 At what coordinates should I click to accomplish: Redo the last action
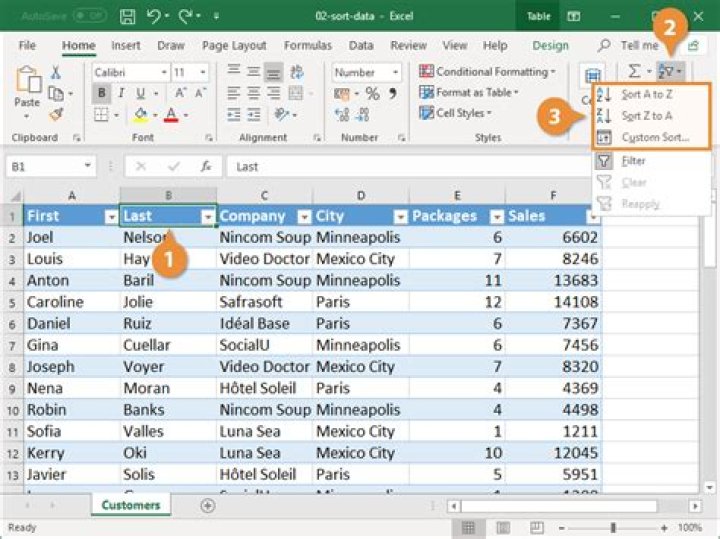[x=186, y=17]
